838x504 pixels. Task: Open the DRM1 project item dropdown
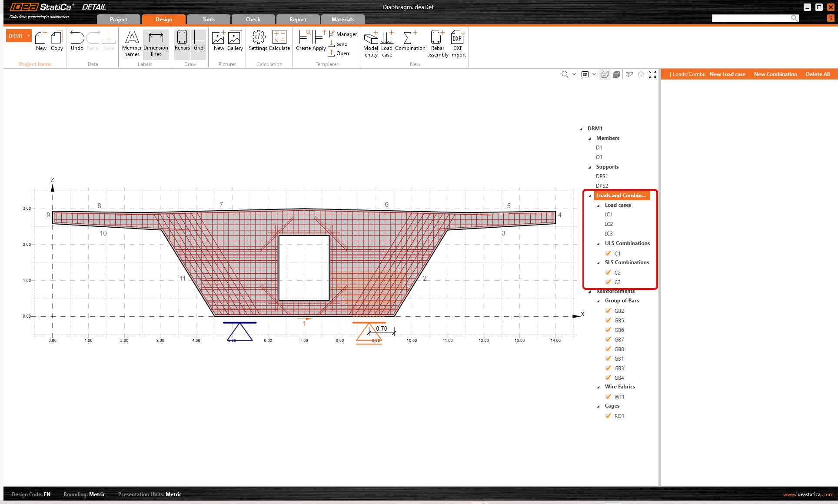[28, 36]
